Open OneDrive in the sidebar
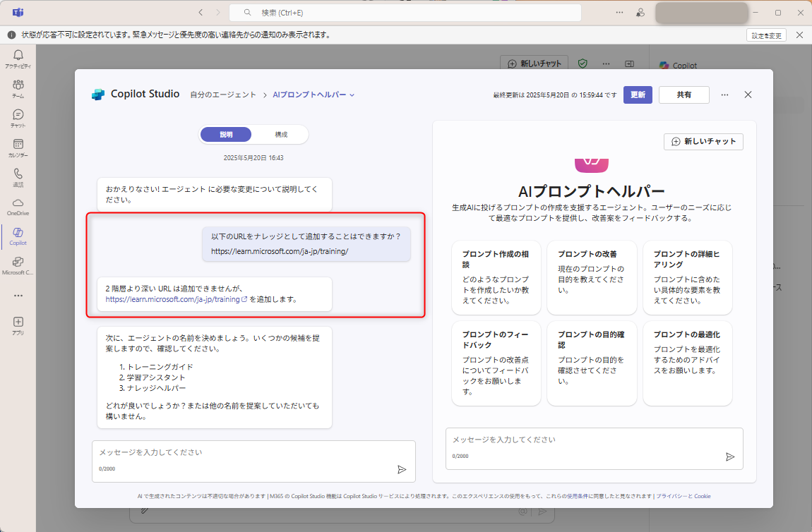 [x=18, y=207]
